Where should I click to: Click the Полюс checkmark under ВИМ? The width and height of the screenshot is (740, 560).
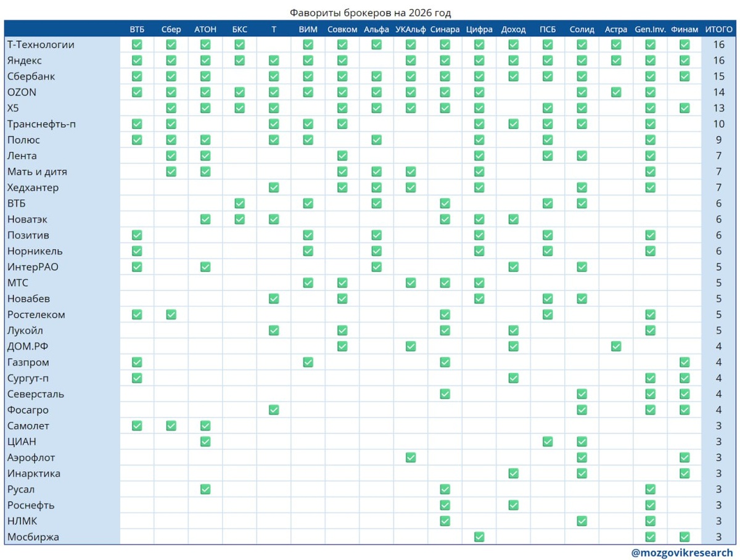point(308,140)
